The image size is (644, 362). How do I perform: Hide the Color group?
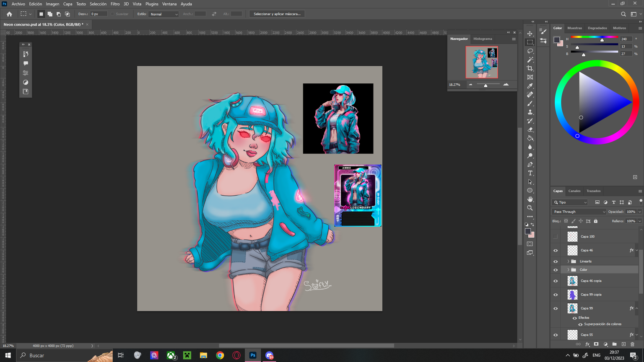click(556, 270)
